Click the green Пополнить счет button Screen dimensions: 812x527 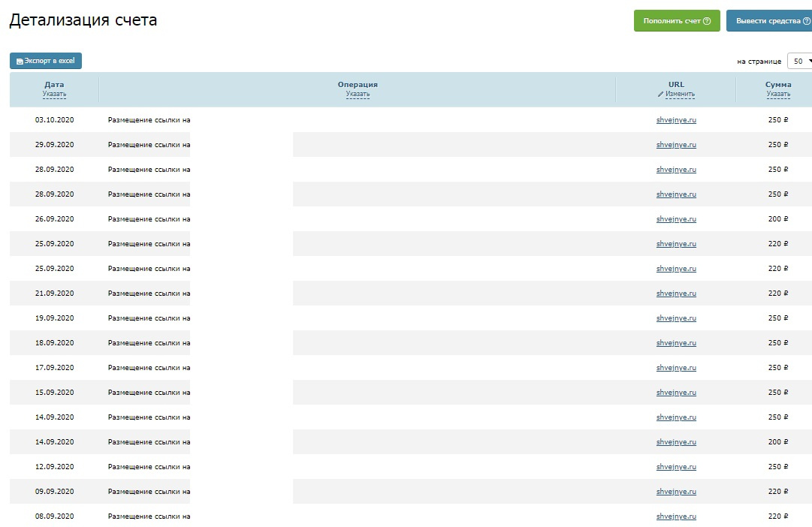pos(677,21)
